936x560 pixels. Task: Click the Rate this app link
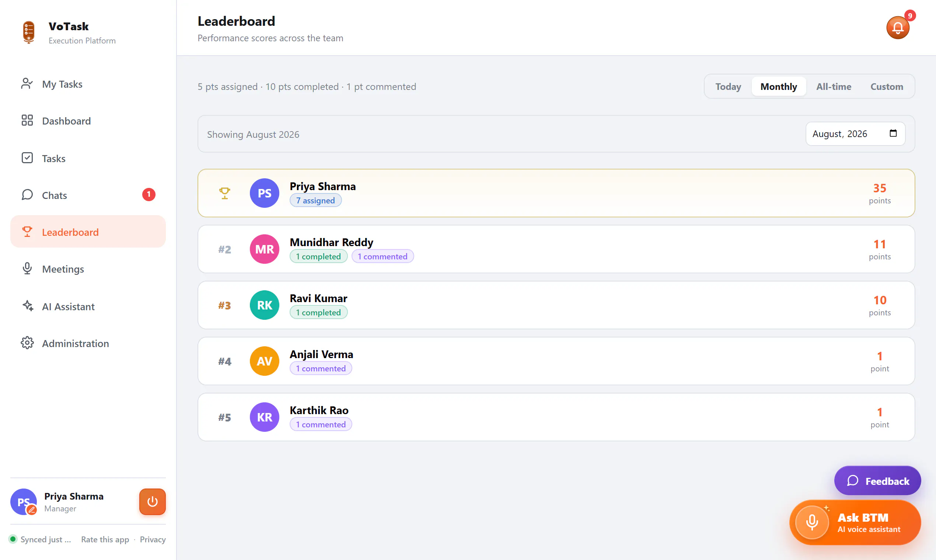point(105,539)
